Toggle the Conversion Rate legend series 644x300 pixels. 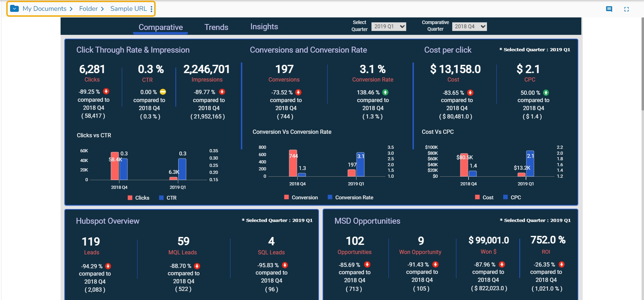coord(351,198)
